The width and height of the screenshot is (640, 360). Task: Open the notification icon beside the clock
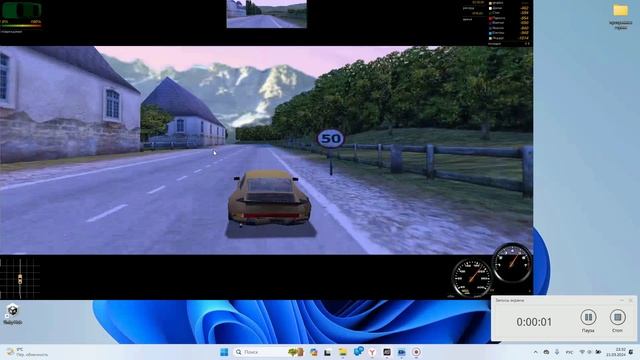(631, 352)
